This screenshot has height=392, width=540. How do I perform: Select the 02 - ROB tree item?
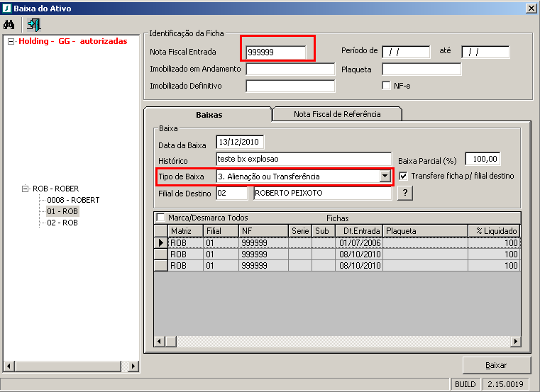tap(62, 223)
